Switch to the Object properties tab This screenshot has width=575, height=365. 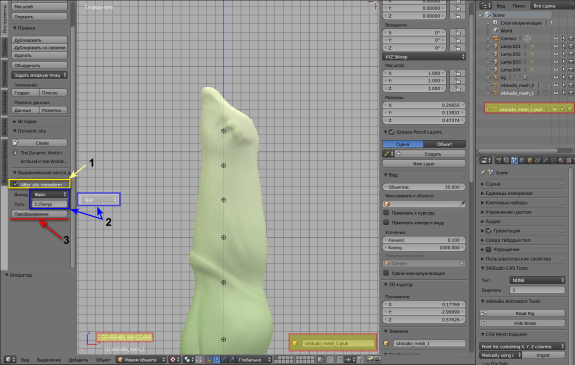[x=530, y=160]
